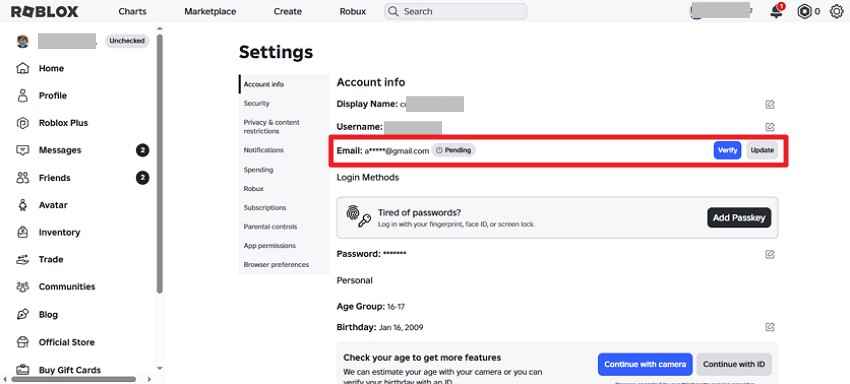Edit Password using pencil icon
This screenshot has width=850, height=384.
[770, 254]
